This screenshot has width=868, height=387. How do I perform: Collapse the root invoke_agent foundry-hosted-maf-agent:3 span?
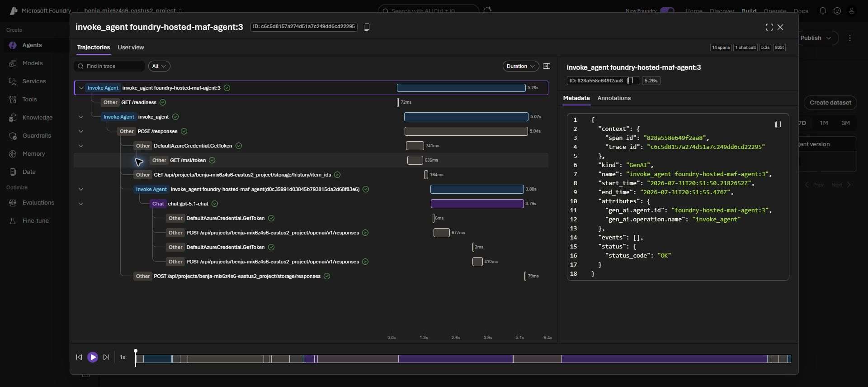(x=81, y=88)
